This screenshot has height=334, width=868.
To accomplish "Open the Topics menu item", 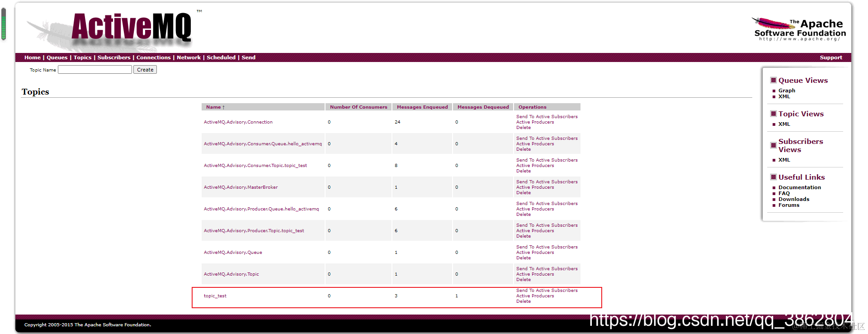I will pyautogui.click(x=83, y=57).
